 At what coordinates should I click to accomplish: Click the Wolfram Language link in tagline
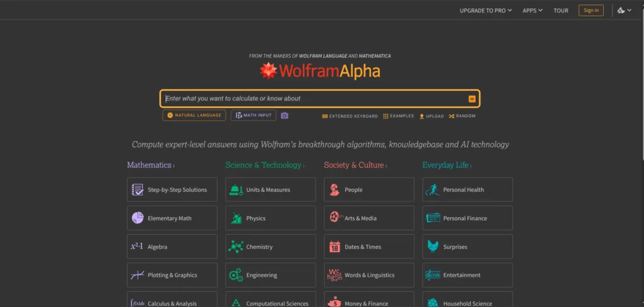323,56
